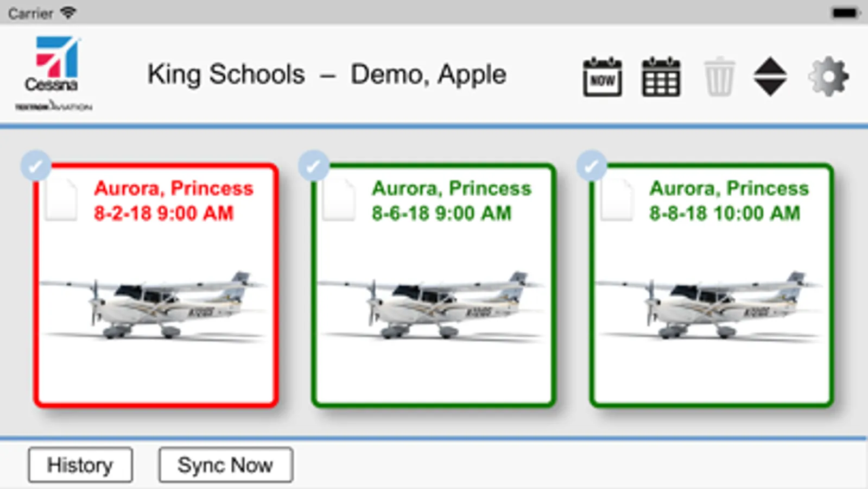Open the History button
Viewport: 868px width, 489px height.
coord(80,465)
